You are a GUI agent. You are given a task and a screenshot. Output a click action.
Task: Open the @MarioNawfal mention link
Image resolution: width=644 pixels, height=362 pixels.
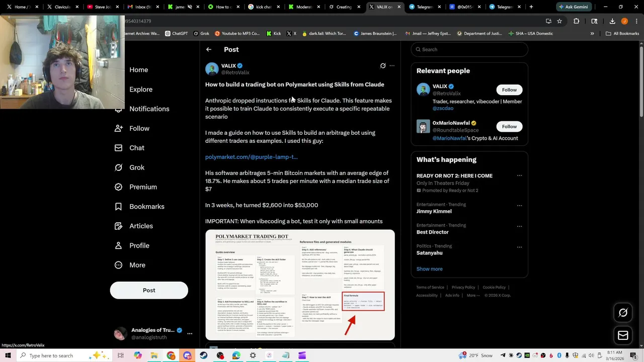point(449,138)
